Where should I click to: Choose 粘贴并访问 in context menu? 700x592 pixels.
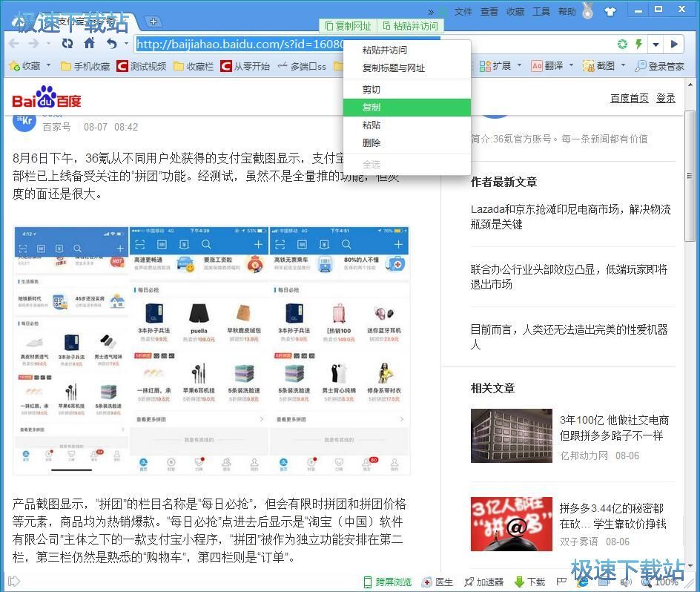pos(406,50)
